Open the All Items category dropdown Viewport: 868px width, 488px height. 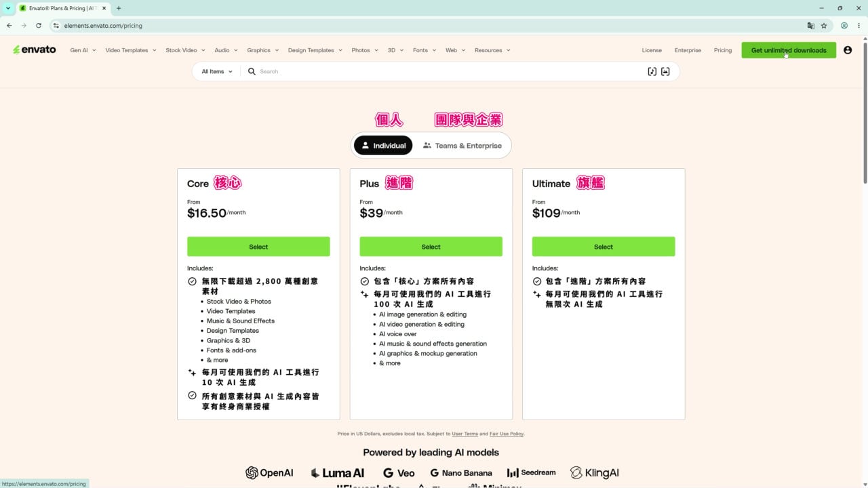pos(217,71)
